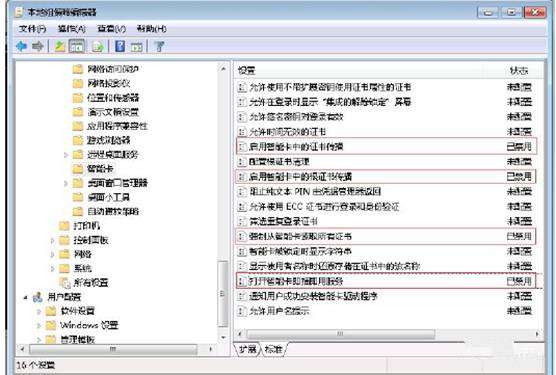Open the 文件(F) menu
The width and height of the screenshot is (556, 375).
[32, 29]
